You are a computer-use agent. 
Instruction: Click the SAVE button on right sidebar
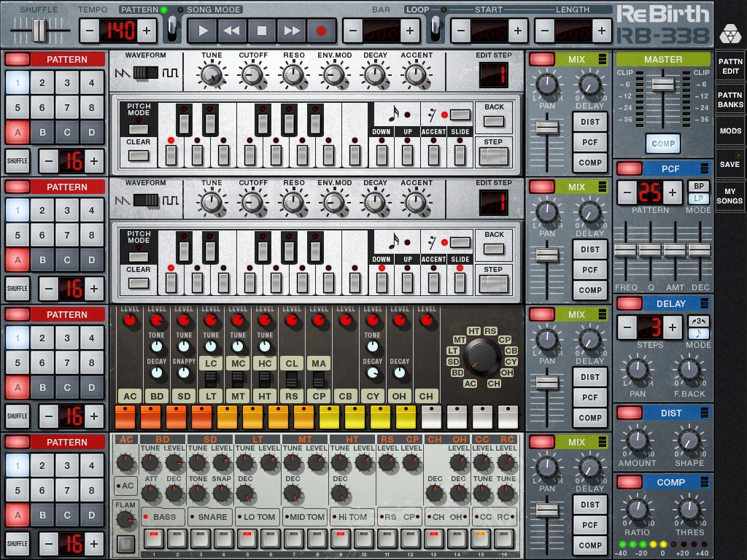(729, 164)
